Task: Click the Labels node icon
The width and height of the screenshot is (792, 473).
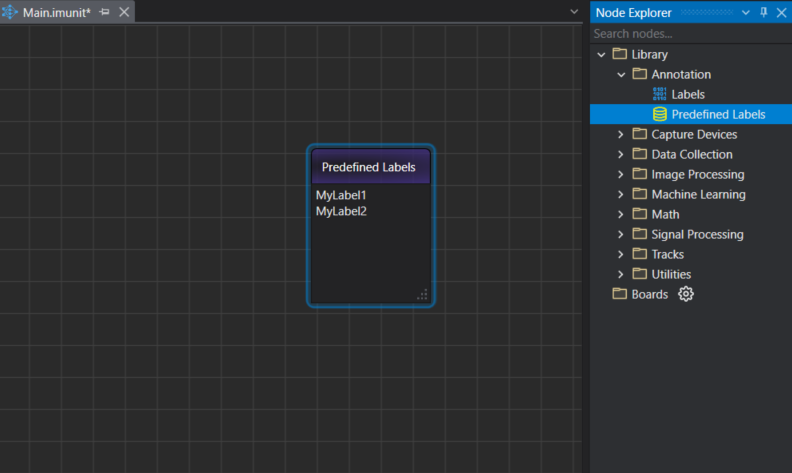Action: point(660,94)
